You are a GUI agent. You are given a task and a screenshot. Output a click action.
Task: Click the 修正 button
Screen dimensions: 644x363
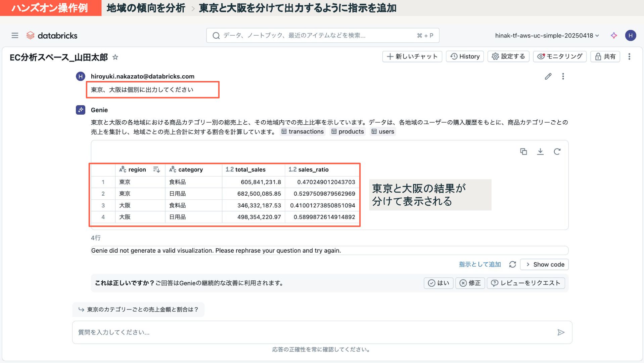[x=470, y=283]
